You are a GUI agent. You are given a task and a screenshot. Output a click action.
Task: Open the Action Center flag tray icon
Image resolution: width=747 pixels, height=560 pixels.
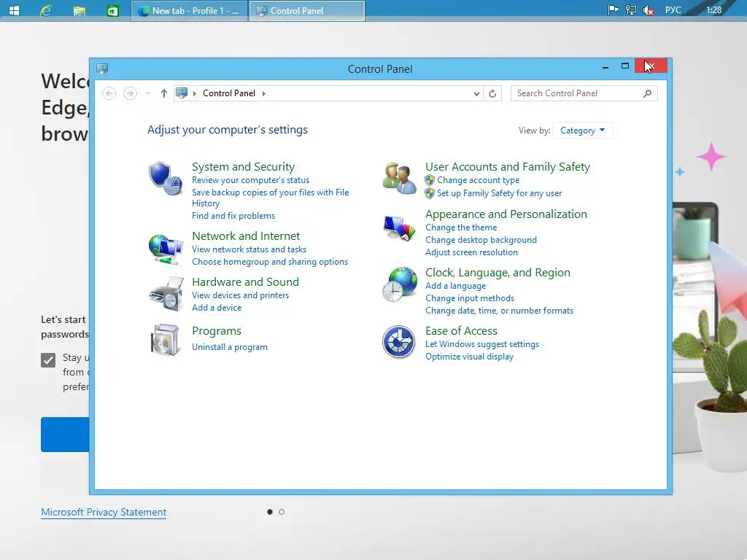point(613,10)
